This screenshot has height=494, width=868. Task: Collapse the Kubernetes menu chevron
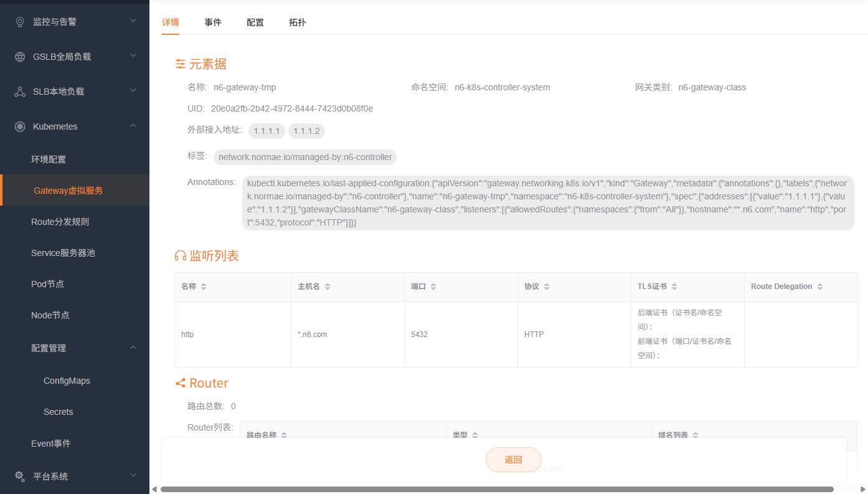pyautogui.click(x=133, y=126)
